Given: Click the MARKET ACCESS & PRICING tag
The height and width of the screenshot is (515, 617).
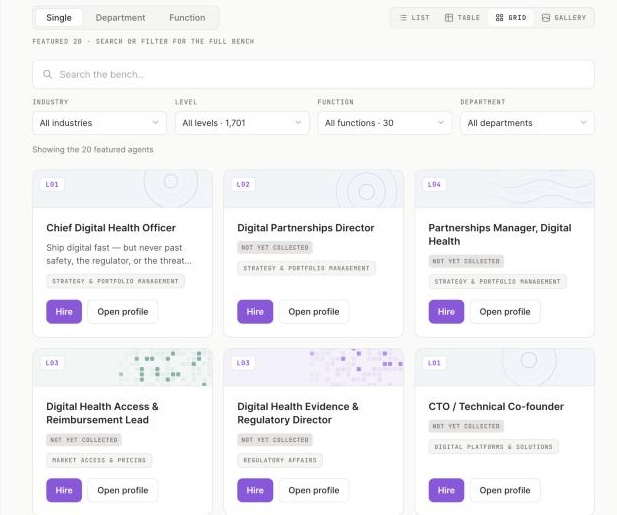Looking at the screenshot, I should [x=99, y=460].
